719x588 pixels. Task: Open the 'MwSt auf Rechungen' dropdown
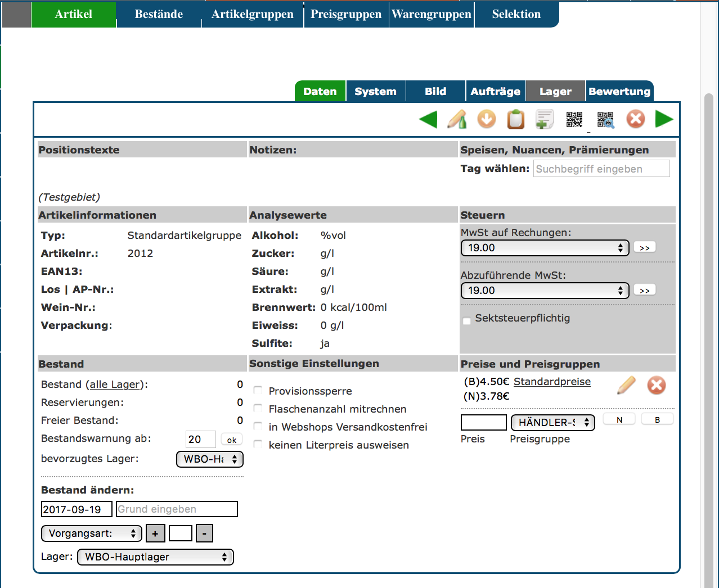[544, 248]
